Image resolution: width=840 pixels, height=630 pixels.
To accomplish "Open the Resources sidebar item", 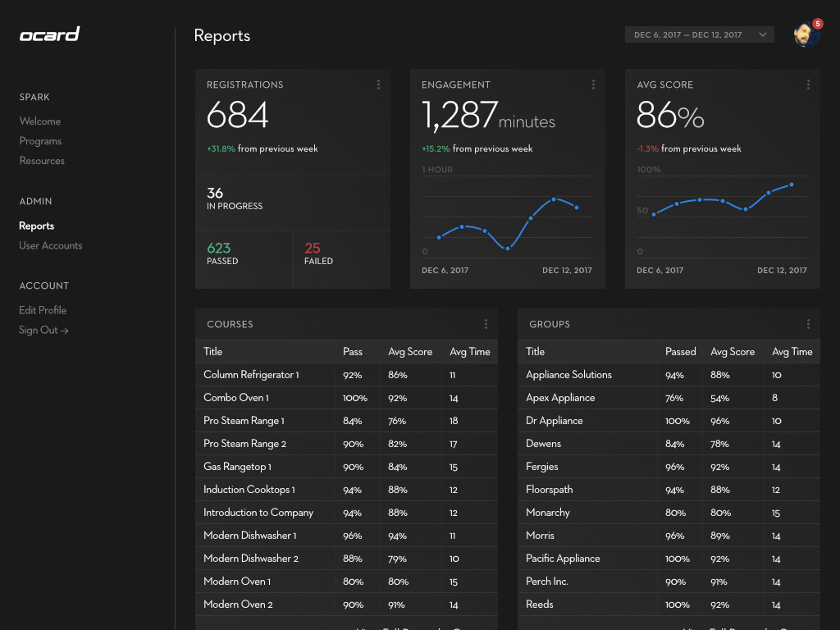I will [x=42, y=161].
